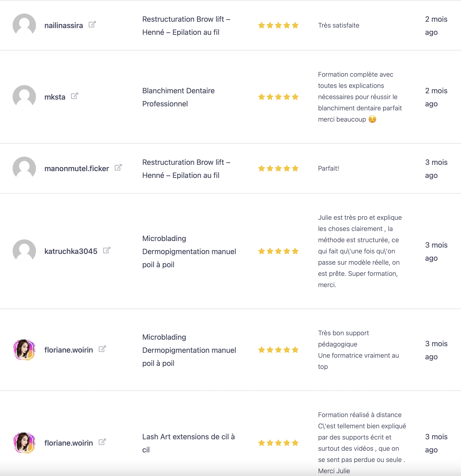Open Blanchiment Dentaire Professionnel course link
The height and width of the screenshot is (476, 461).
point(178,97)
